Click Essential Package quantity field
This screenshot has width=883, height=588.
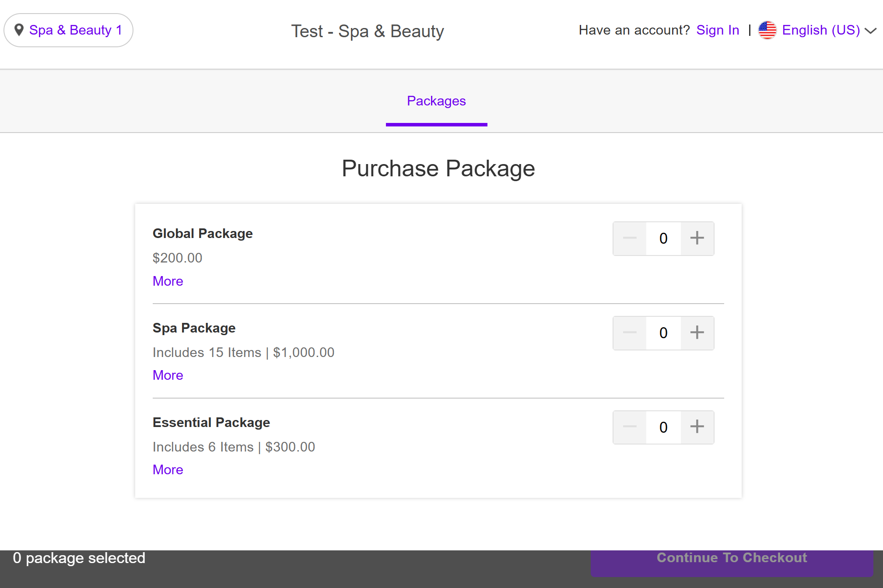pyautogui.click(x=663, y=427)
